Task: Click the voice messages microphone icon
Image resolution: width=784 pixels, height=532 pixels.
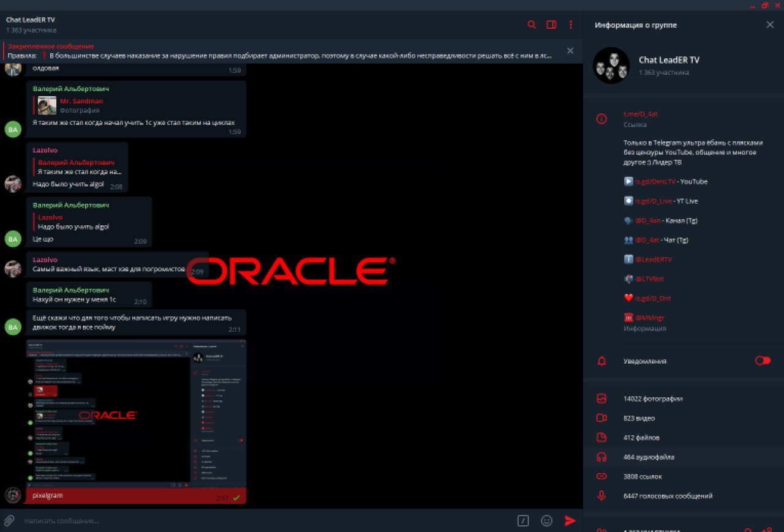Action: [601, 496]
